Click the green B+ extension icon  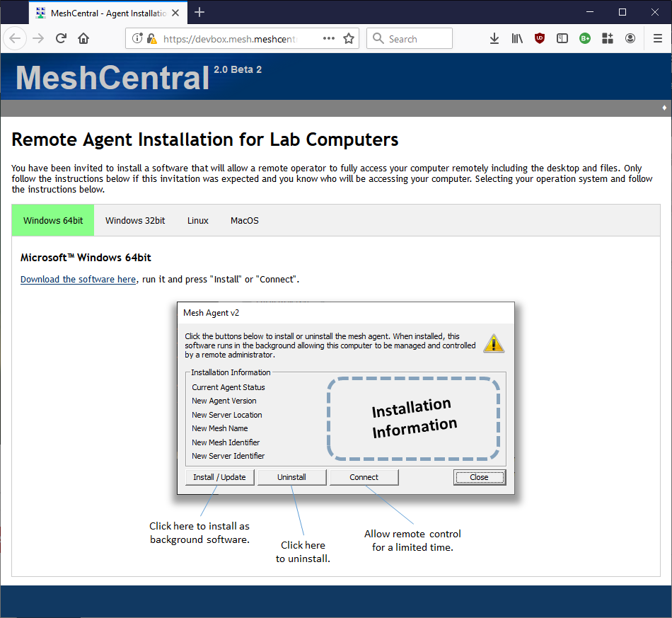pyautogui.click(x=585, y=39)
